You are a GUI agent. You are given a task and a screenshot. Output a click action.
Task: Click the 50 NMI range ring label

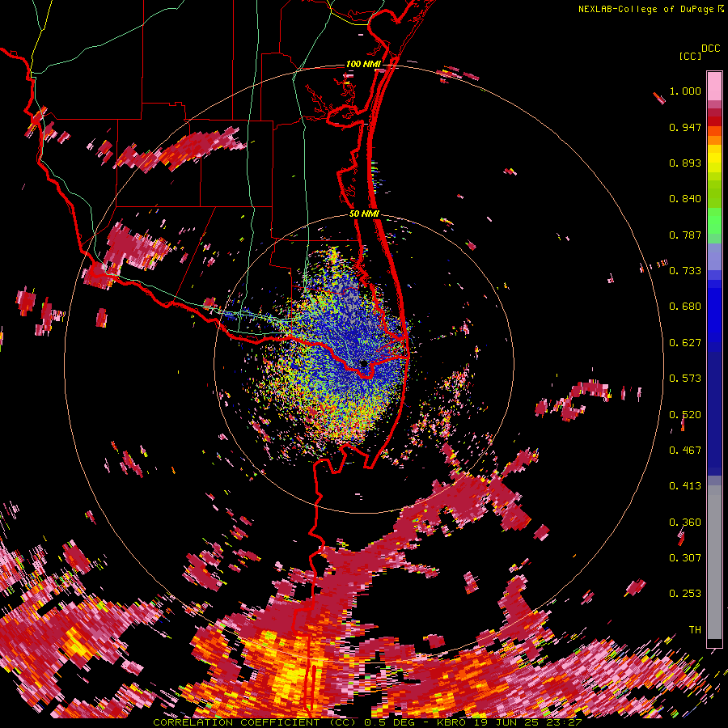point(364,214)
